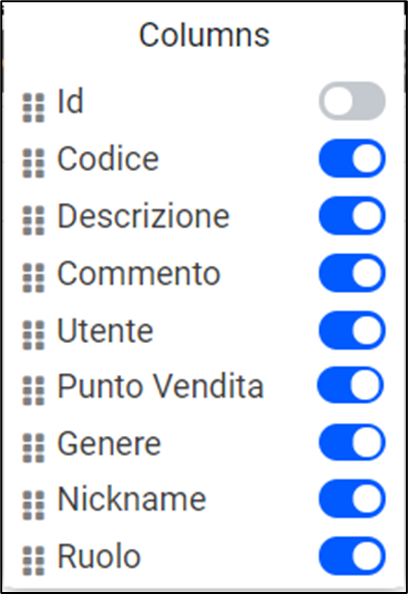Click the grip icon beside Genere
This screenshot has height=594, width=408.
click(34, 448)
